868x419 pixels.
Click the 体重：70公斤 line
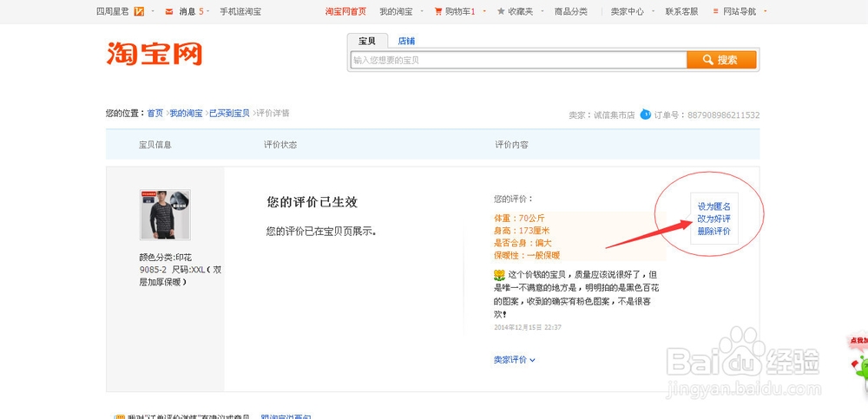(519, 218)
